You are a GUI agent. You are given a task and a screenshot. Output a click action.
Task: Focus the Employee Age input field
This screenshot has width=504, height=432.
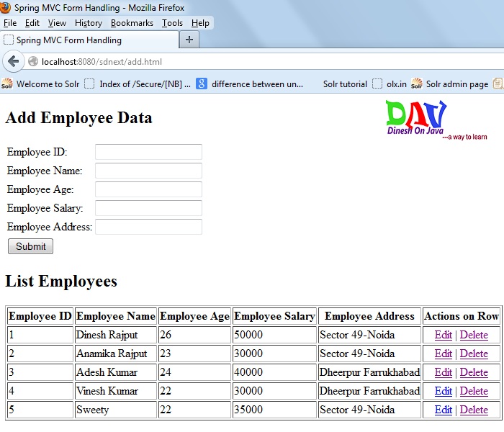pos(148,189)
